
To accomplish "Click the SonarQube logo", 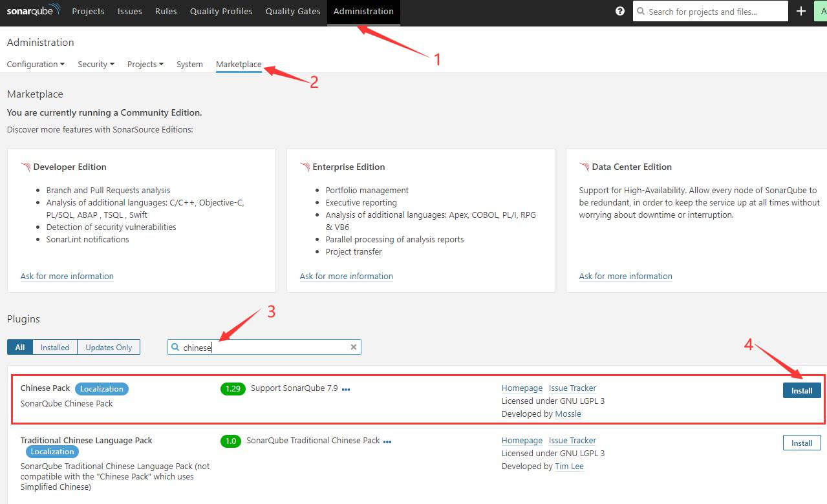I will click(34, 11).
